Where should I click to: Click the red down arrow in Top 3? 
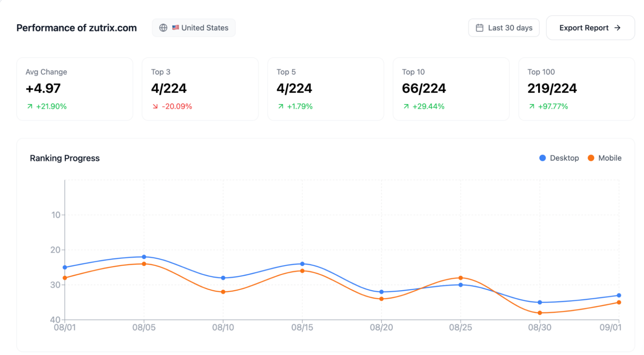point(155,106)
